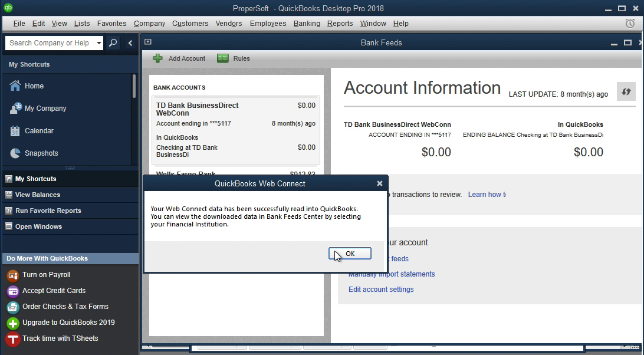Open the Vendors menu

(x=229, y=24)
